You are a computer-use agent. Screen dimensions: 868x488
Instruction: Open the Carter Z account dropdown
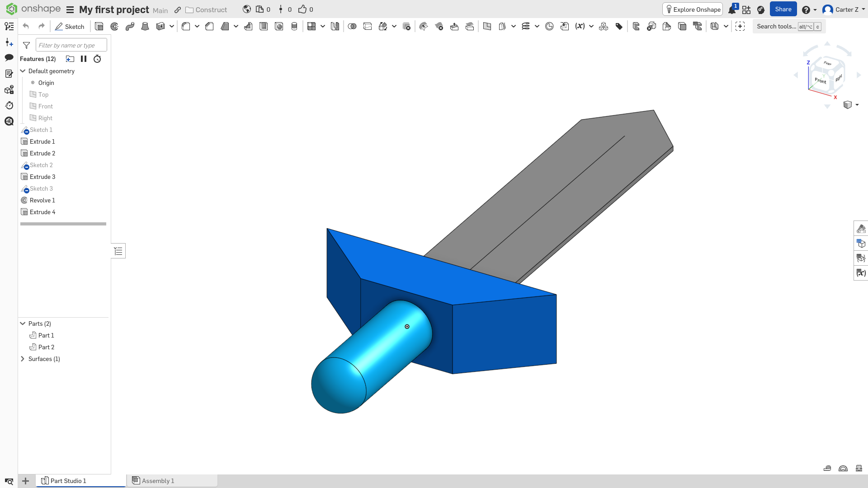(844, 9)
